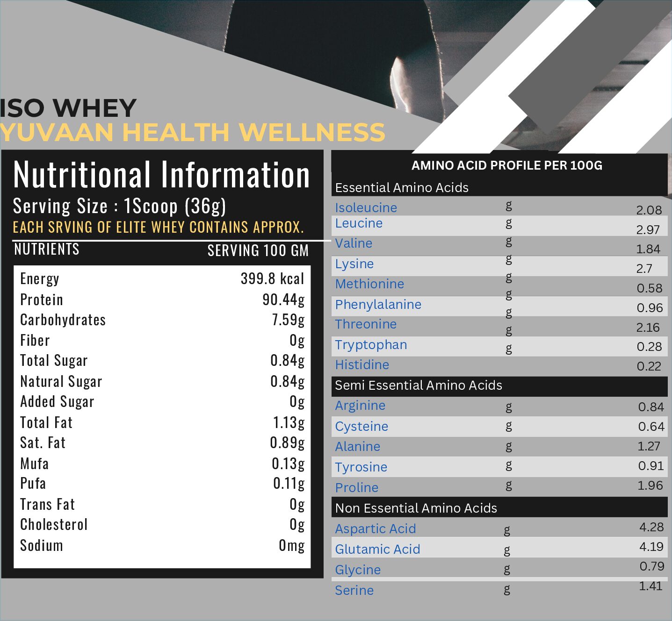Select the Aspartic Acid row
The width and height of the screenshot is (672, 621).
click(499, 528)
